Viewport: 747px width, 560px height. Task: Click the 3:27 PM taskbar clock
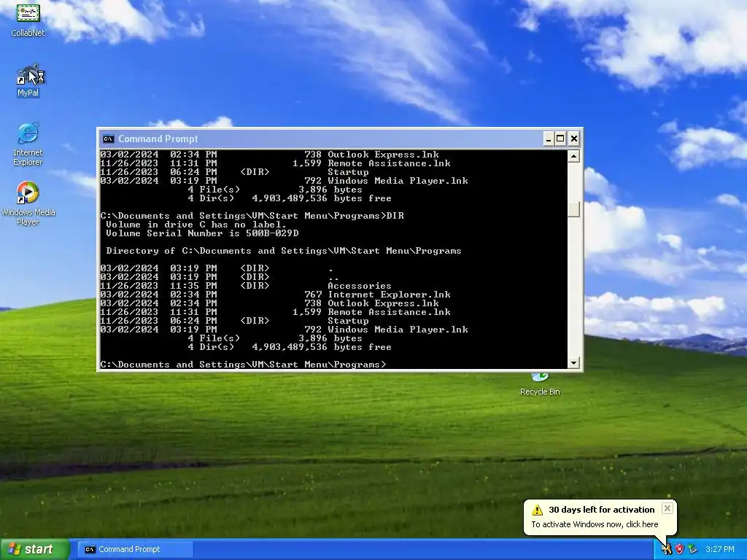[x=720, y=549]
